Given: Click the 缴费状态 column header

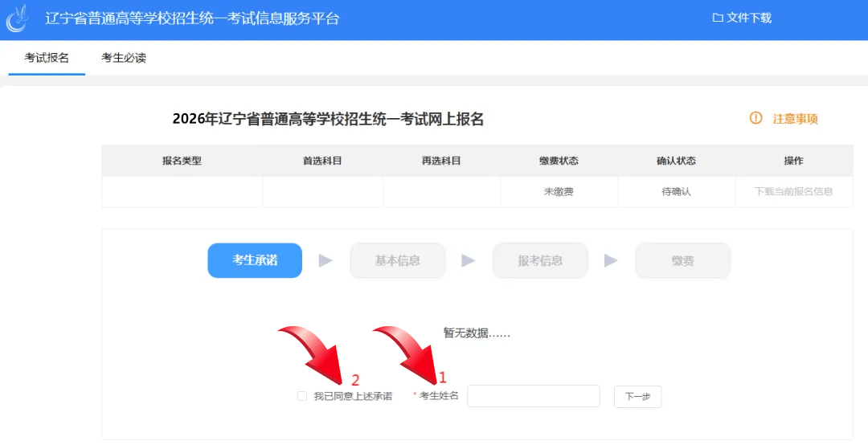Looking at the screenshot, I should coord(559,161).
